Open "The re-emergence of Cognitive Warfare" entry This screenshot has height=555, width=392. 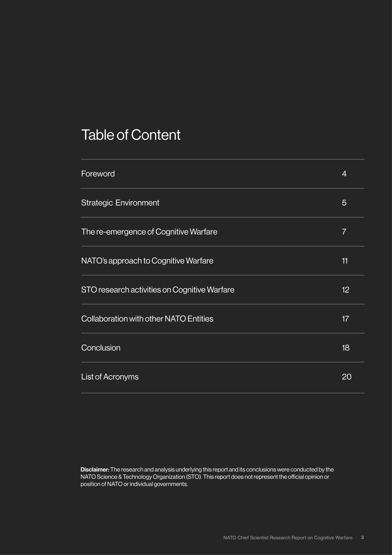149,232
